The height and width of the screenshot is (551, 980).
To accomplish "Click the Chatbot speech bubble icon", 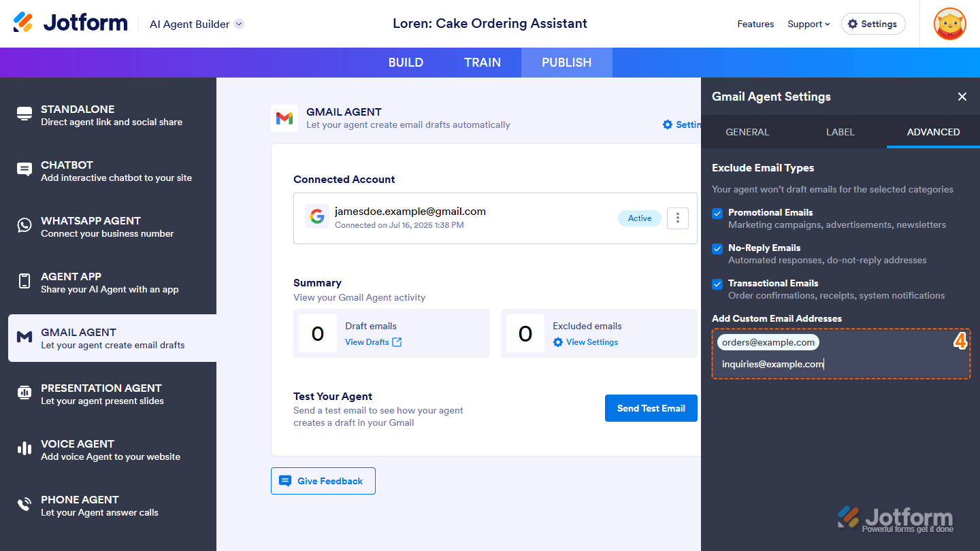I will click(24, 169).
